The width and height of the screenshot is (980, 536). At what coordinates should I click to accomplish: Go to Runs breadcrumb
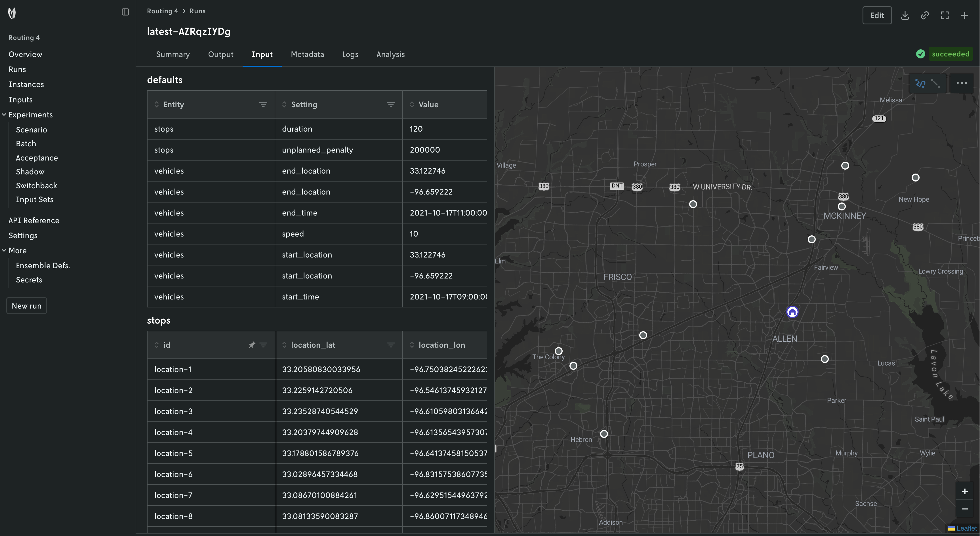coord(197,11)
